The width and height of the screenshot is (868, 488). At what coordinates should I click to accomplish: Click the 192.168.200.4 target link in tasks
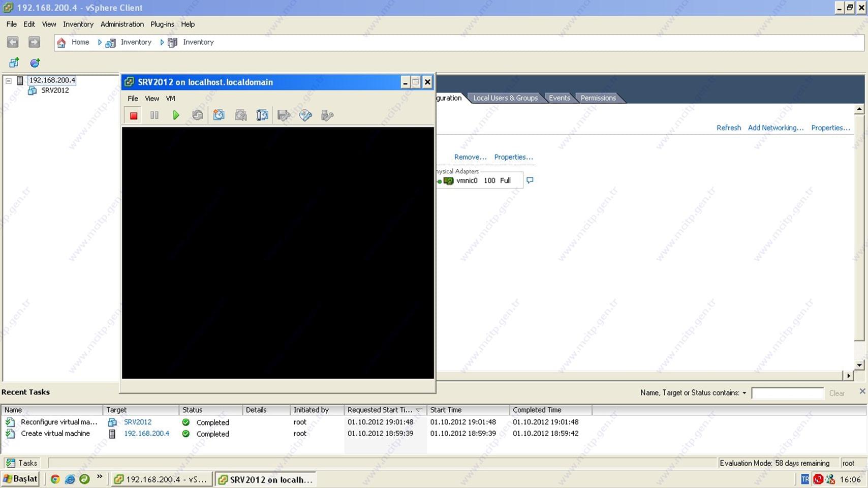pos(146,434)
